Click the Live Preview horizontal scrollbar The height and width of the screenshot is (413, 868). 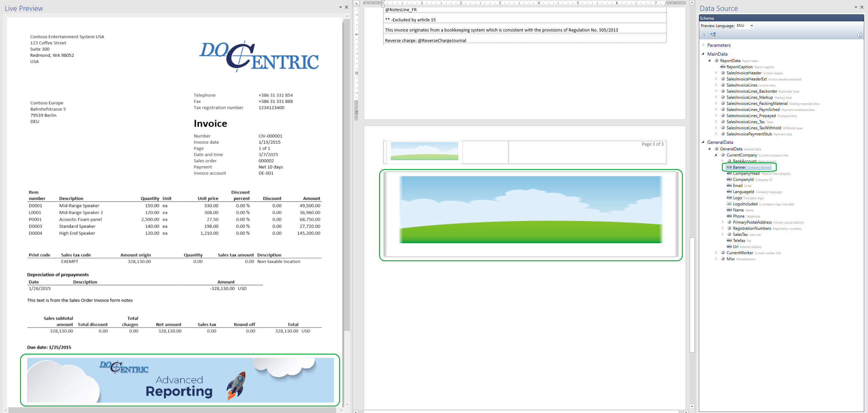tap(173, 410)
